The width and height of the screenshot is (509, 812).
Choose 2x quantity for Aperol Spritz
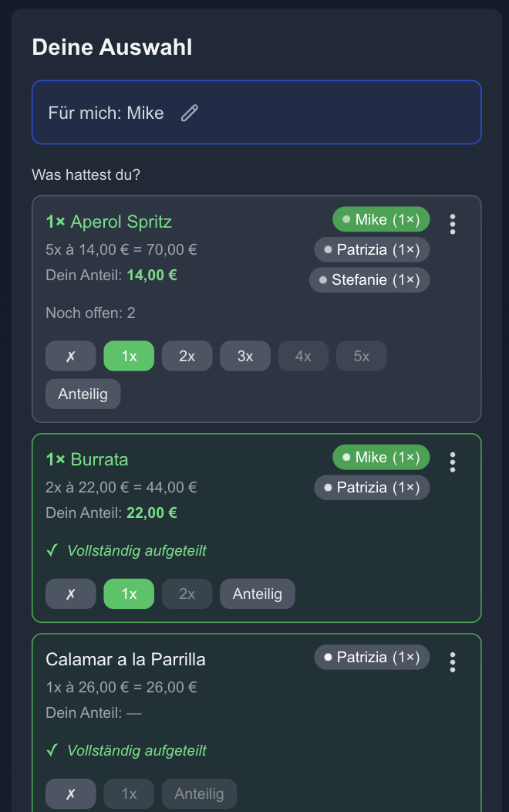tap(187, 356)
